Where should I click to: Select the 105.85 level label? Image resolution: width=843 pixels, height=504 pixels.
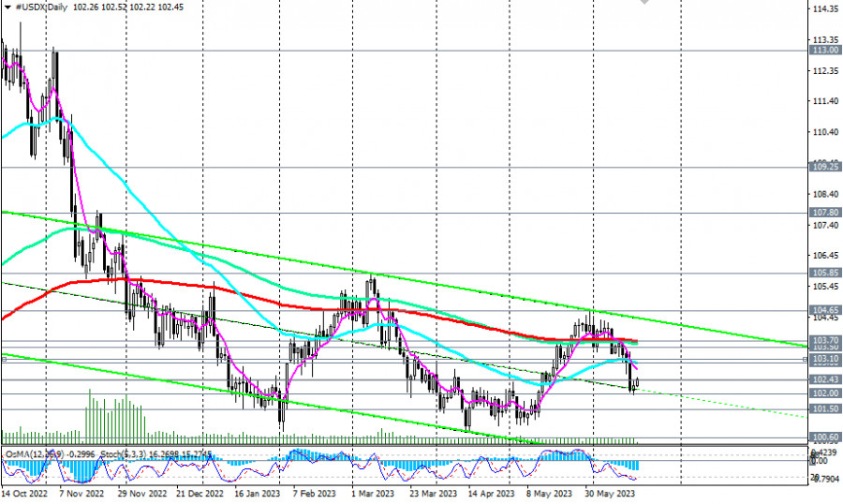tap(825, 273)
